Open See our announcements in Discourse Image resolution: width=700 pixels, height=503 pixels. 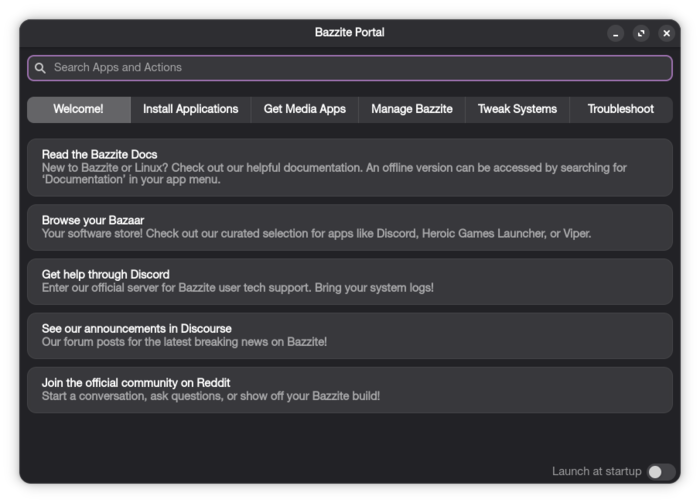click(x=350, y=336)
